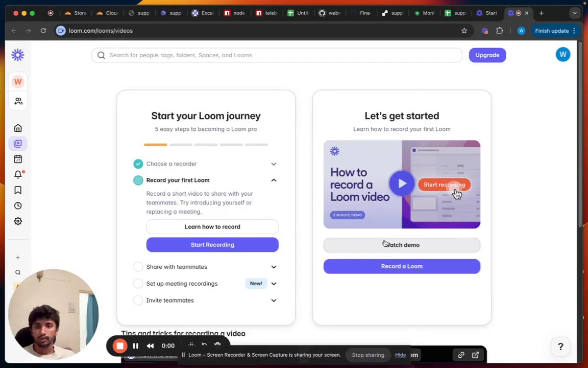The height and width of the screenshot is (368, 588).
Task: Open the help question mark button
Action: (560, 347)
